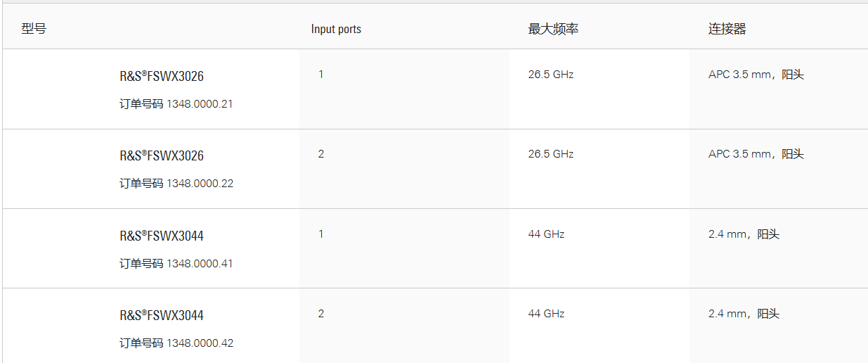
Task: Open R&S FSWX3026 above order 1348.0000.21
Action: point(162,77)
